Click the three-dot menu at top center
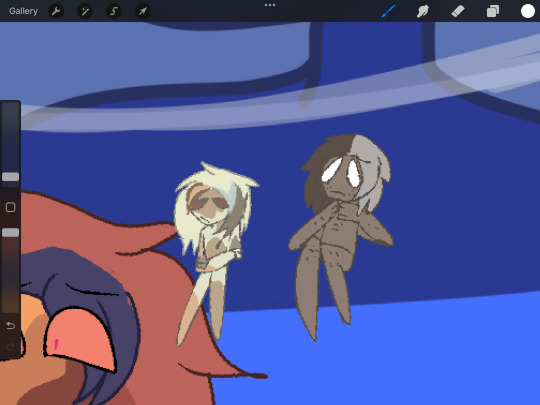This screenshot has height=405, width=540. click(x=270, y=5)
